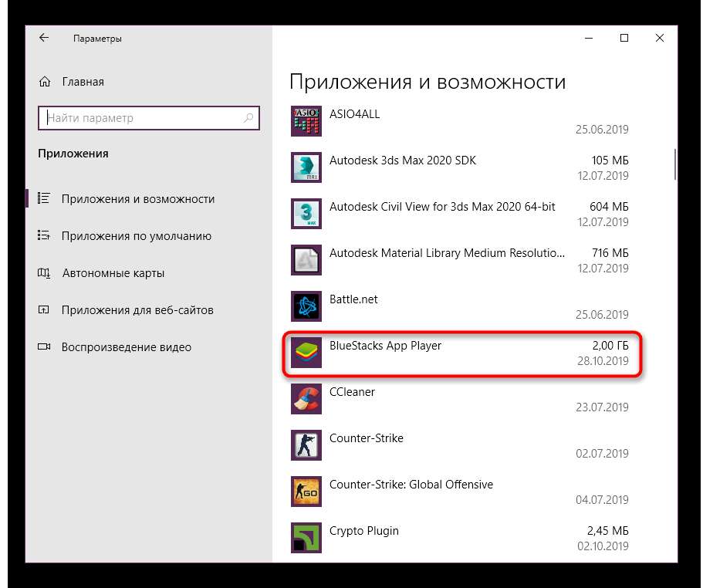Click the BlueStacks App Player icon
703x588 pixels.
click(x=306, y=353)
